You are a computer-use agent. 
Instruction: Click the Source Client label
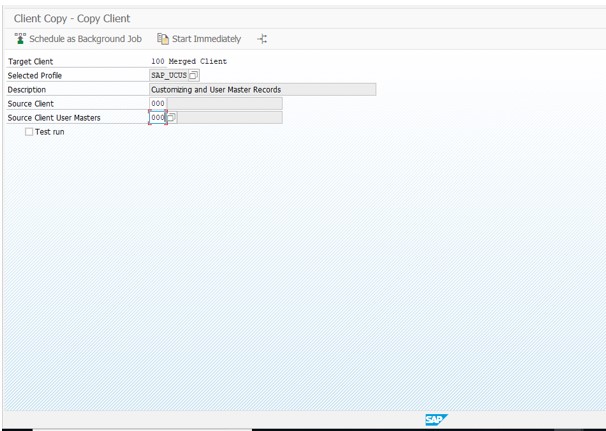coord(31,104)
